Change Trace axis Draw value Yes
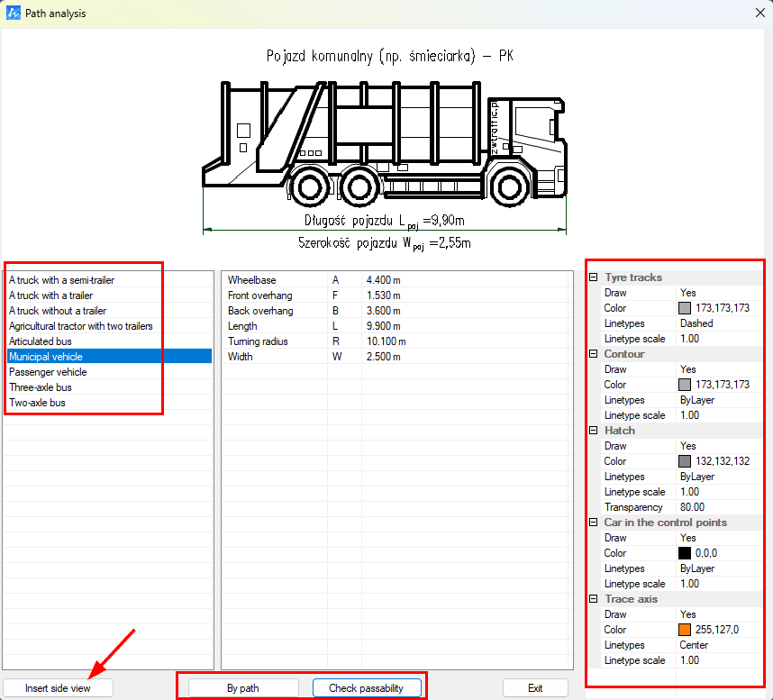 point(719,614)
